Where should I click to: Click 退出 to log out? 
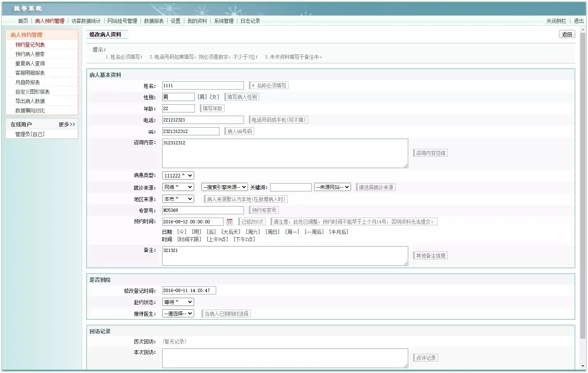coord(579,21)
